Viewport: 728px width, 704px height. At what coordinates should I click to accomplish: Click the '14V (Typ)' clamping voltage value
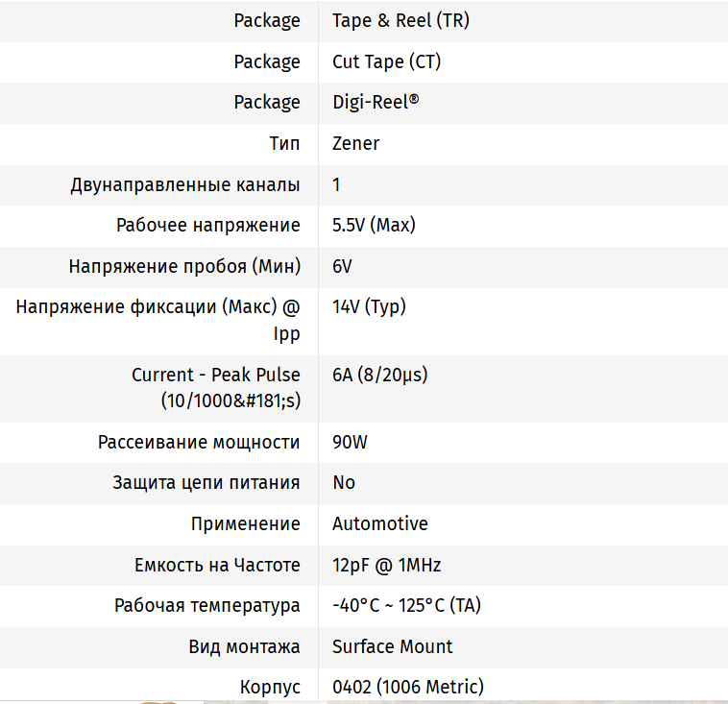[x=369, y=307]
